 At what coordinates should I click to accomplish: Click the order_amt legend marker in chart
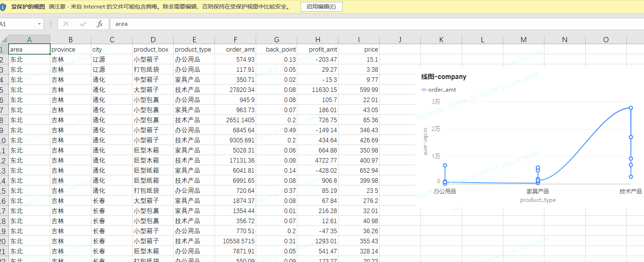click(424, 90)
